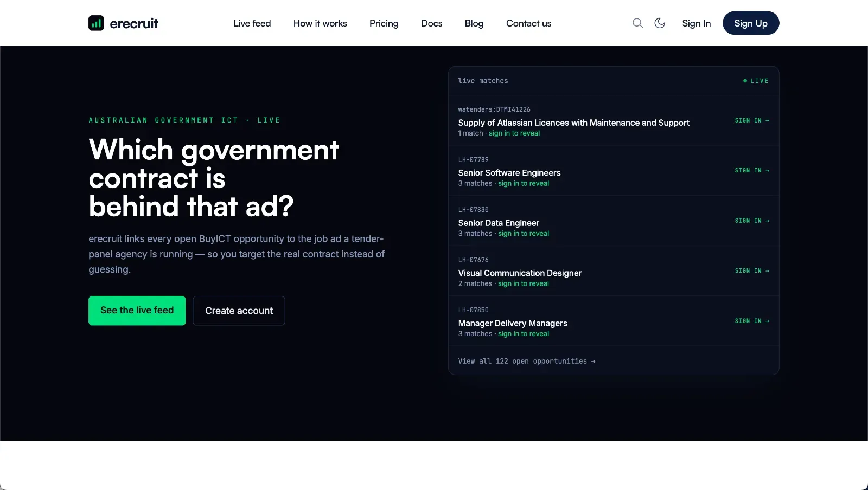Select reference code LH-07830
Viewport: 868px width, 490px height.
(473, 210)
